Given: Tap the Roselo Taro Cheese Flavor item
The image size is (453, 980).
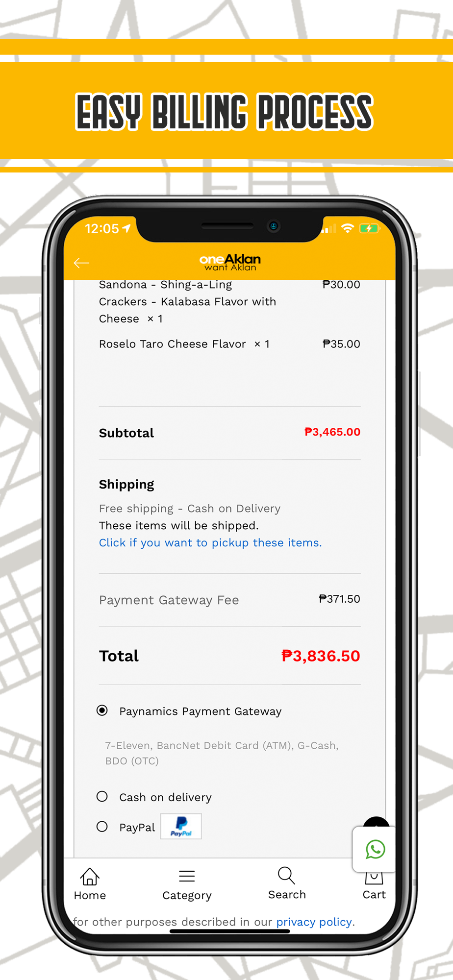Looking at the screenshot, I should (184, 344).
